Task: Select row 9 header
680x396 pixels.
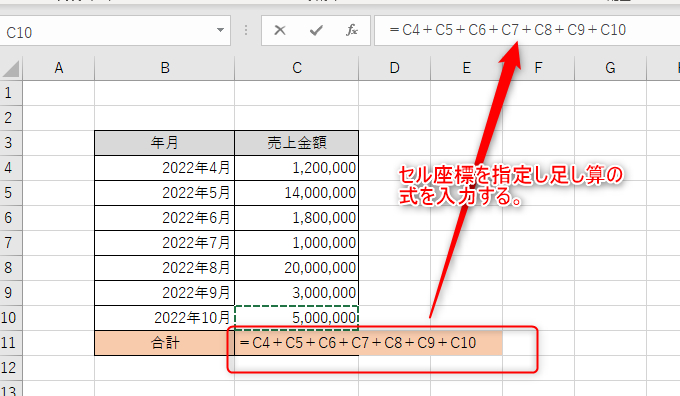Action: pyautogui.click(x=11, y=293)
